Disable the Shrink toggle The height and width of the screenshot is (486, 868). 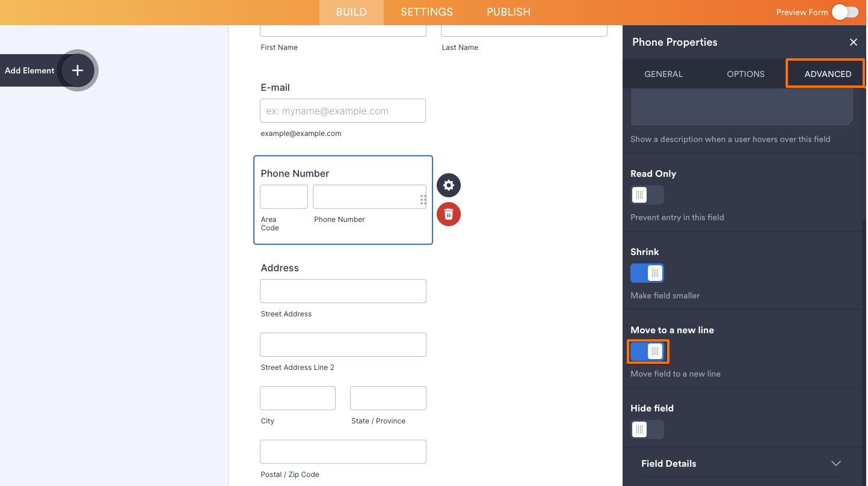(647, 272)
